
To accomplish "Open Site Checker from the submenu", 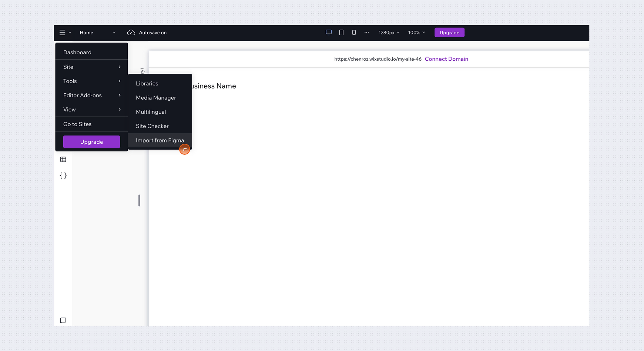I will point(160,126).
